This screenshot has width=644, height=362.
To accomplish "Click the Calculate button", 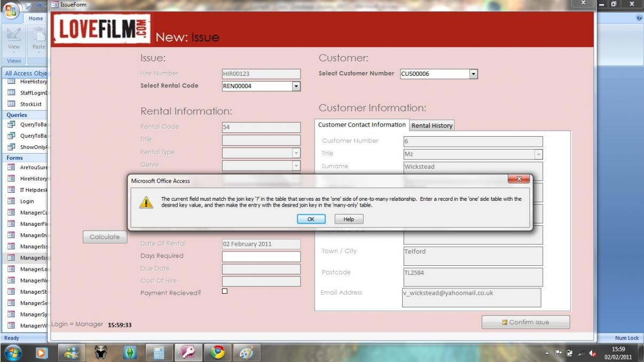I will 105,237.
